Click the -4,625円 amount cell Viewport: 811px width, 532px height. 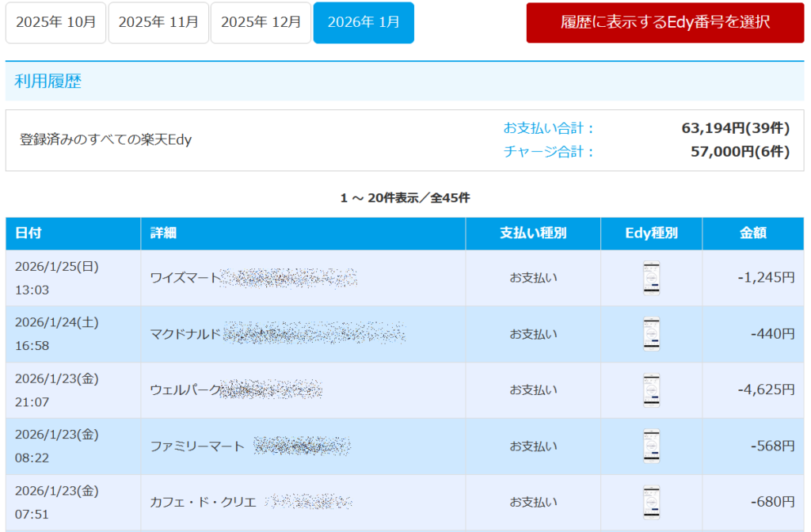[x=765, y=390]
